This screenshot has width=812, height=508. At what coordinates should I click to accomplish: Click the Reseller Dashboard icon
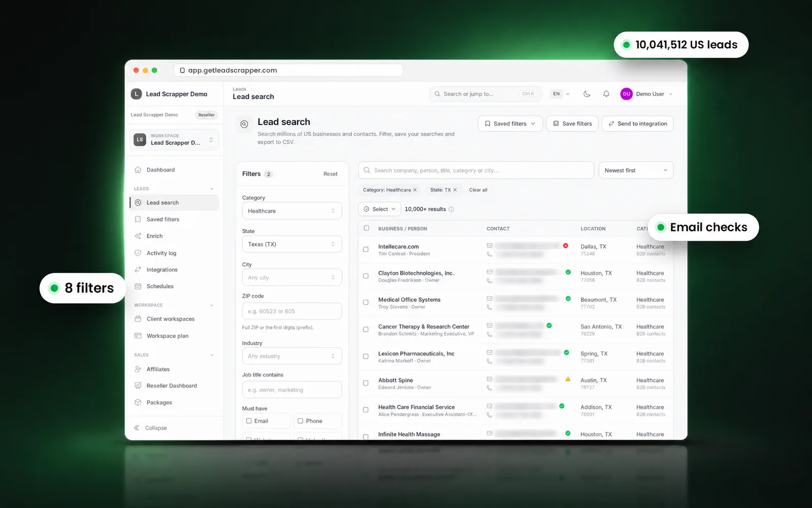click(138, 386)
